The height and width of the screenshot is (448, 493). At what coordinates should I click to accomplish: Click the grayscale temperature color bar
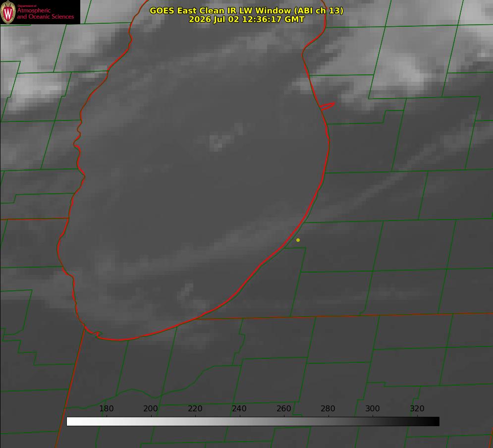tap(253, 421)
